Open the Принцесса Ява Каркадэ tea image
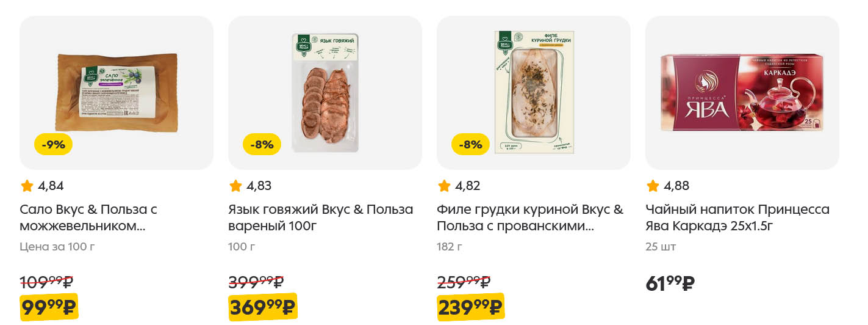Image resolution: width=868 pixels, height=325 pixels. click(x=742, y=92)
